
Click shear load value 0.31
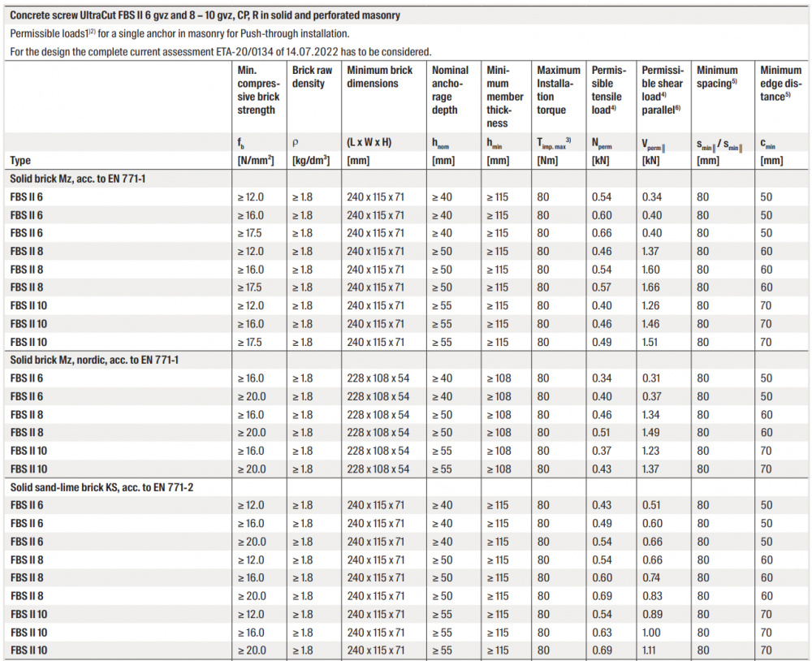pyautogui.click(x=651, y=378)
